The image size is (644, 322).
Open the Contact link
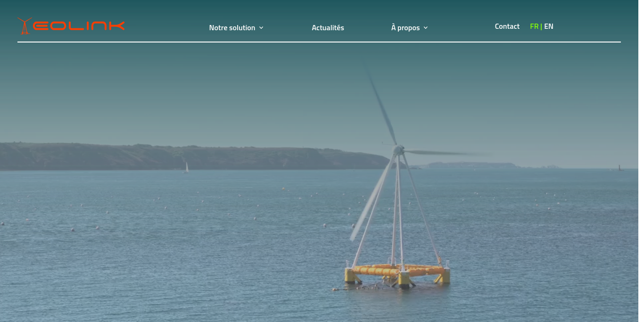(x=507, y=26)
